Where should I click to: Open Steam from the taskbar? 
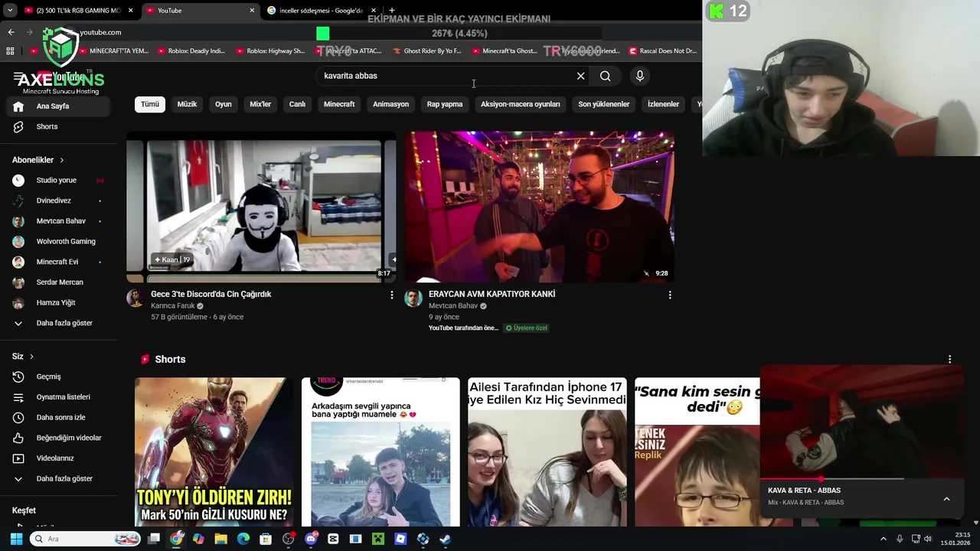445,539
